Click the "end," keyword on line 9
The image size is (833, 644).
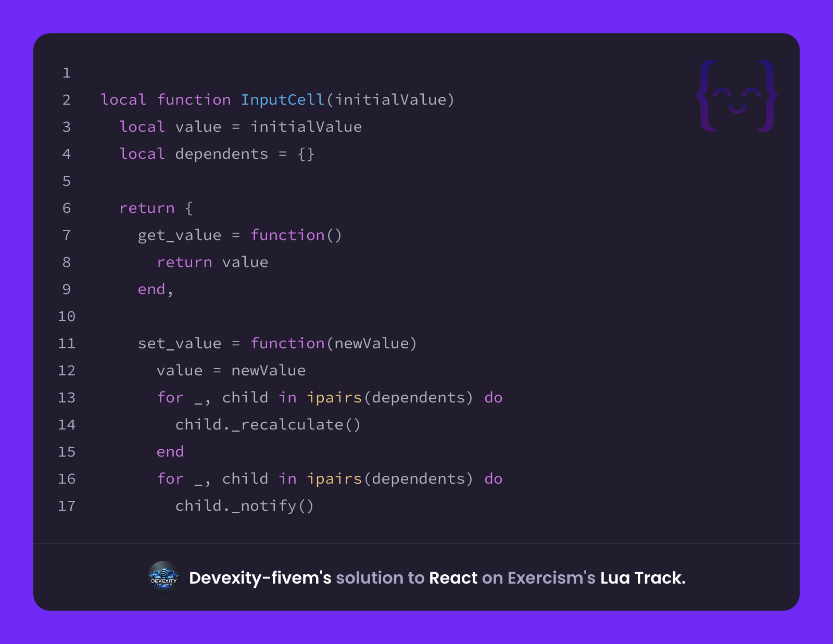coord(156,289)
